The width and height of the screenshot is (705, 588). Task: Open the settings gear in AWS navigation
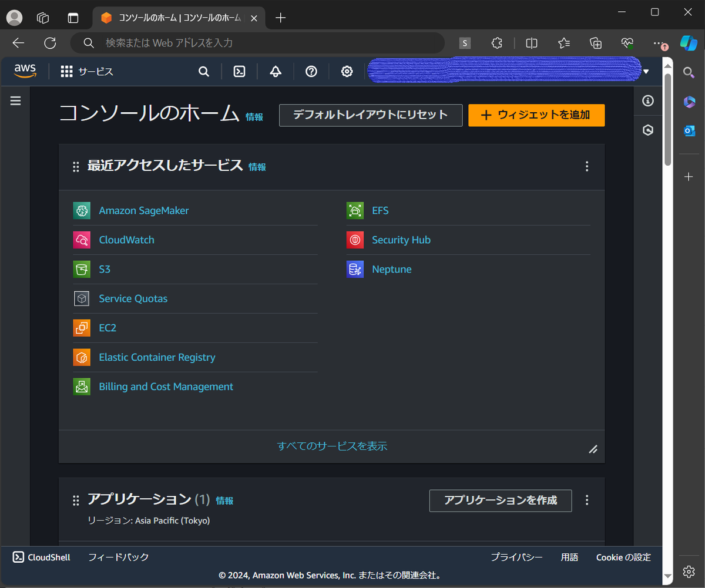[347, 72]
